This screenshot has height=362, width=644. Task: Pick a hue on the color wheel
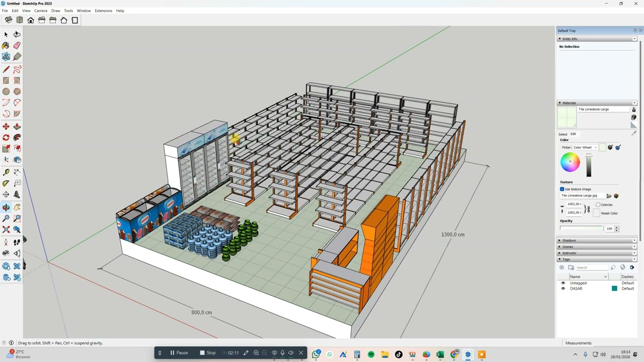570,162
